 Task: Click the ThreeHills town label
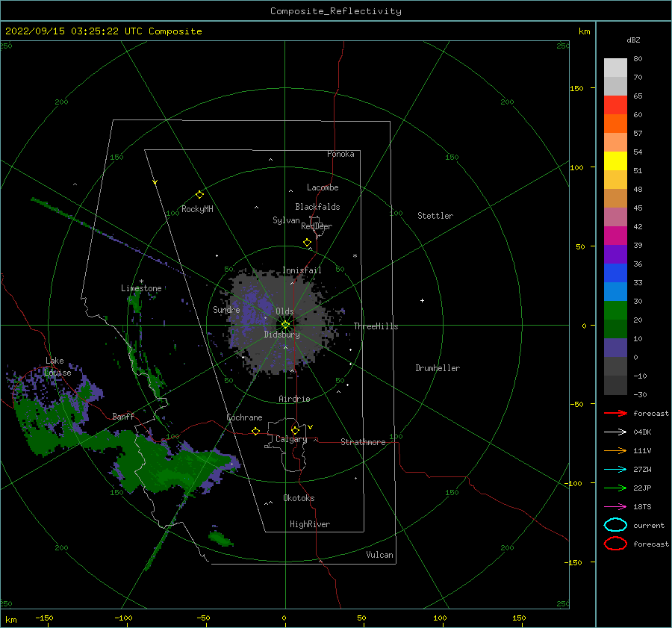(x=376, y=326)
